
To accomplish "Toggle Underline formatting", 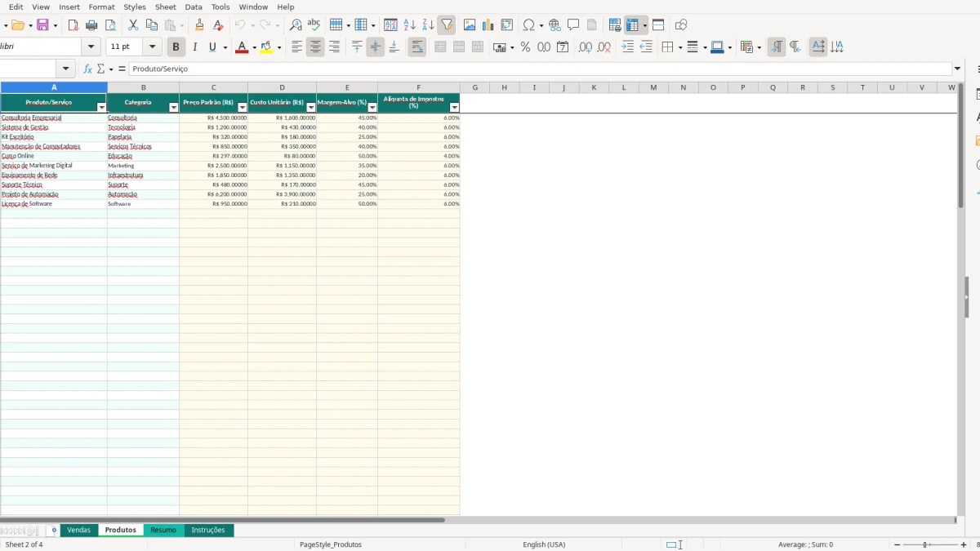I will (x=213, y=47).
